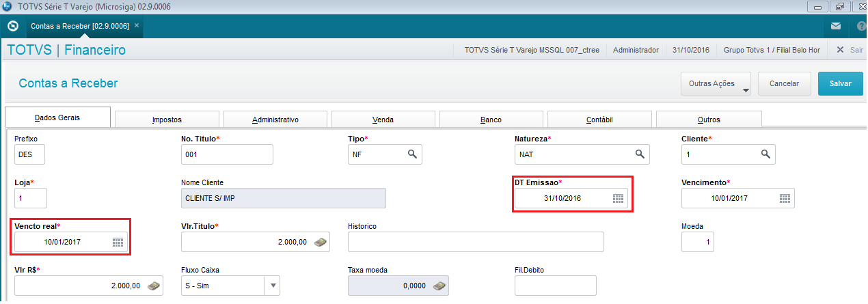Click the Nome Cliente field
This screenshot has height=304, width=868.
coord(284,198)
